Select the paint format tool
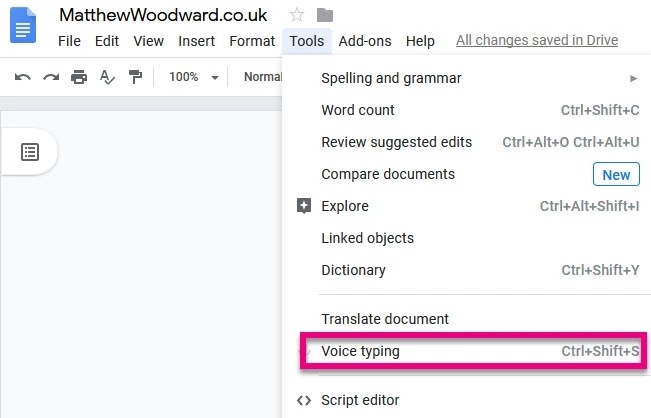The height and width of the screenshot is (418, 651). pos(135,77)
